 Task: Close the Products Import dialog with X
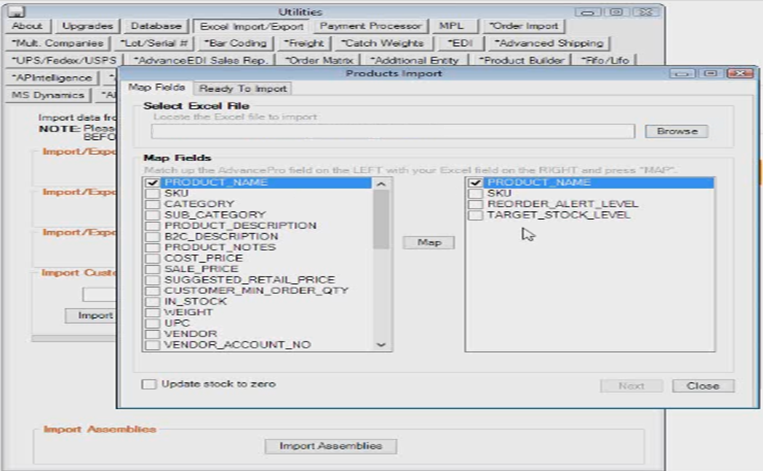[x=738, y=74]
